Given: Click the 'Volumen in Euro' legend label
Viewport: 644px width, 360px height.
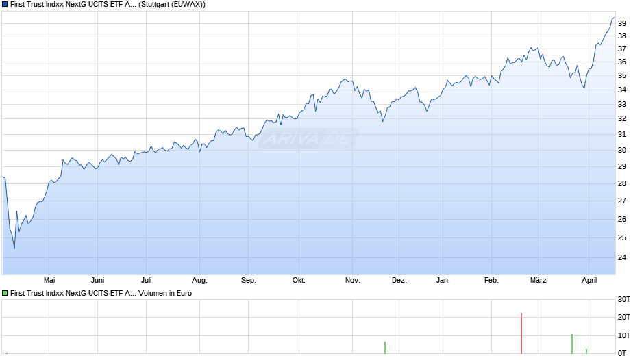Looking at the screenshot, I should [x=165, y=293].
